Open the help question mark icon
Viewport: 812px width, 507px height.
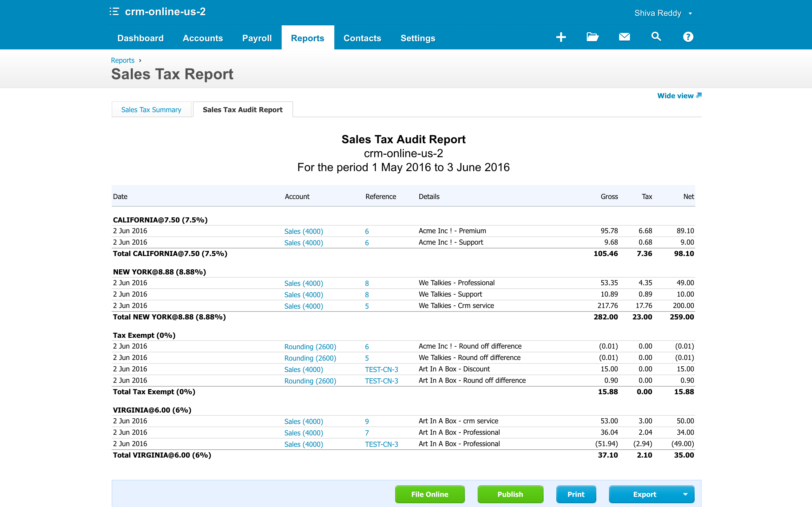pos(688,37)
